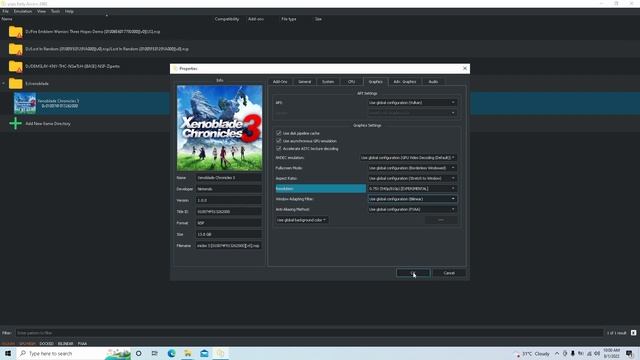Open the API dropdown
The width and height of the screenshot is (640, 360).
pos(412,102)
